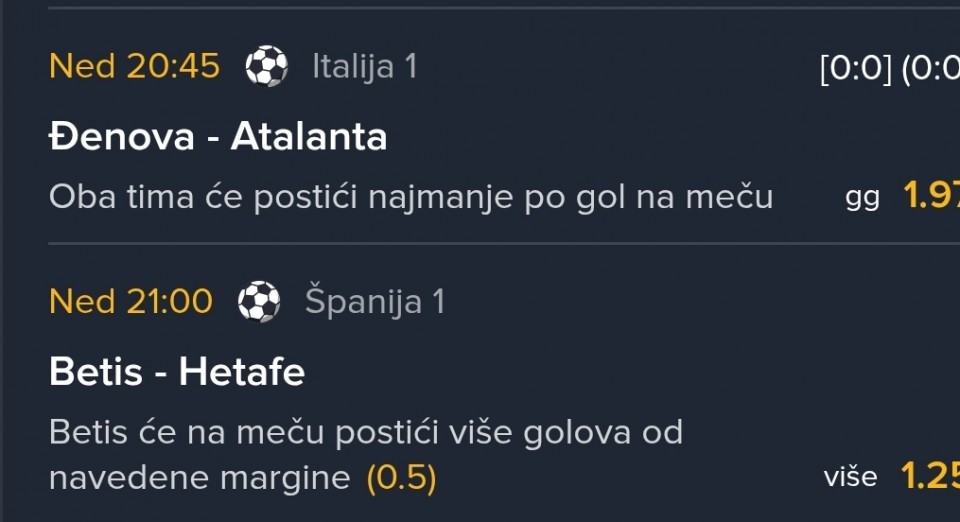Viewport: 960px width, 522px height.
Task: Click the divider line between the two matches
Action: click(x=500, y=243)
